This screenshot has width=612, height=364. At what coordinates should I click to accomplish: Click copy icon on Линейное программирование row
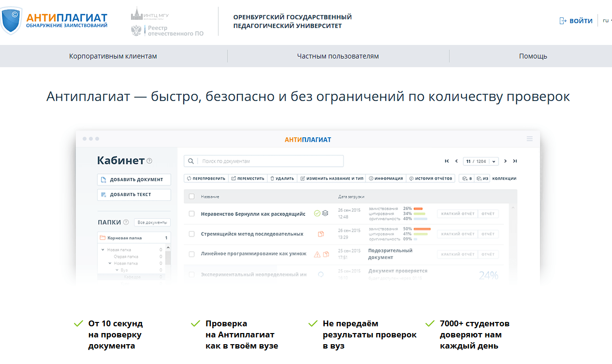pos(326,254)
